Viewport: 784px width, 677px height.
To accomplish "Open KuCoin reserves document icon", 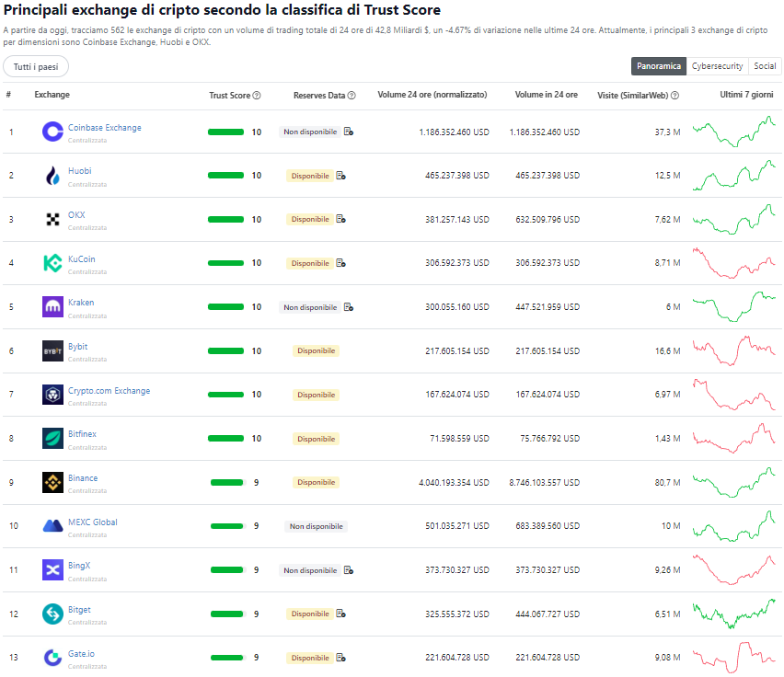I will pyautogui.click(x=341, y=263).
